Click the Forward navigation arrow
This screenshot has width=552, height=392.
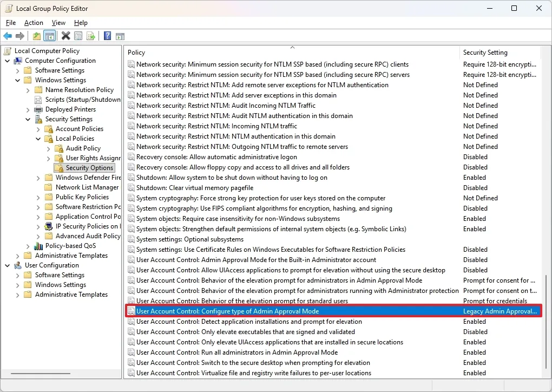pyautogui.click(x=21, y=36)
